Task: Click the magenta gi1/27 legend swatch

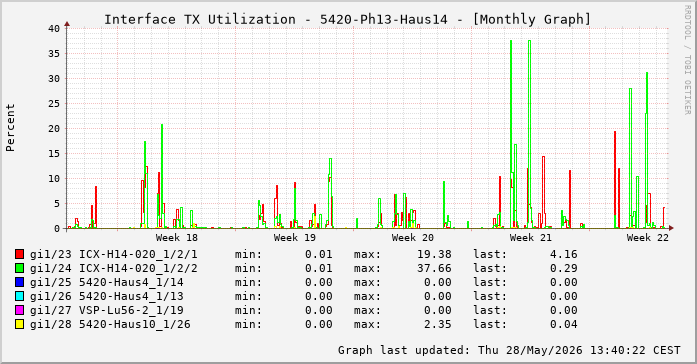Action: [19, 310]
